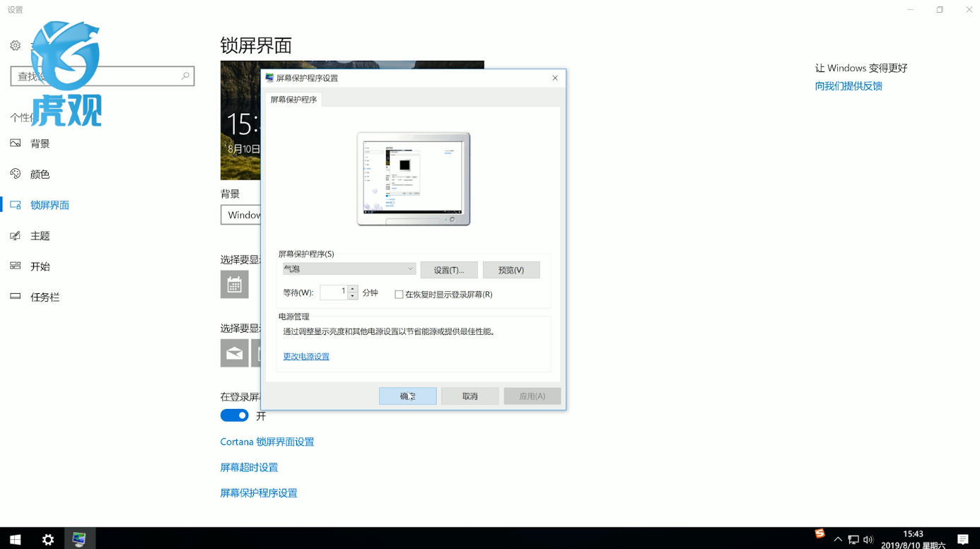Open the 主题 settings page
The height and width of the screenshot is (549, 980).
coord(40,236)
